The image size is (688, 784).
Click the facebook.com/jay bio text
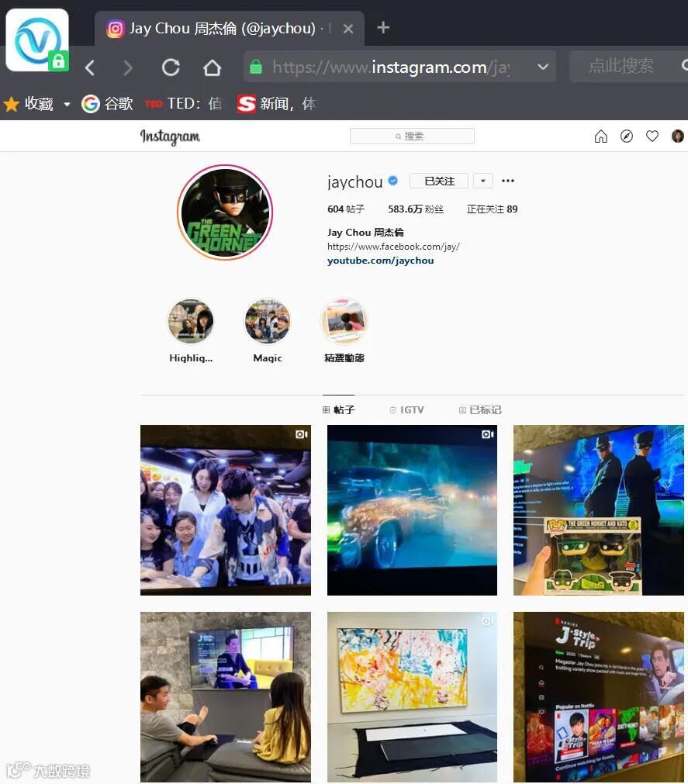pos(393,247)
